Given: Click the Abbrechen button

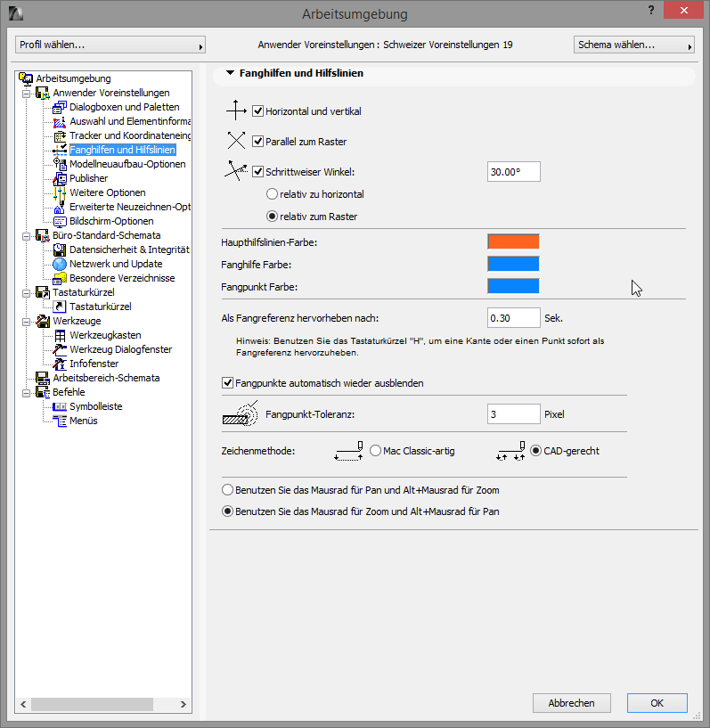Looking at the screenshot, I should point(571,703).
